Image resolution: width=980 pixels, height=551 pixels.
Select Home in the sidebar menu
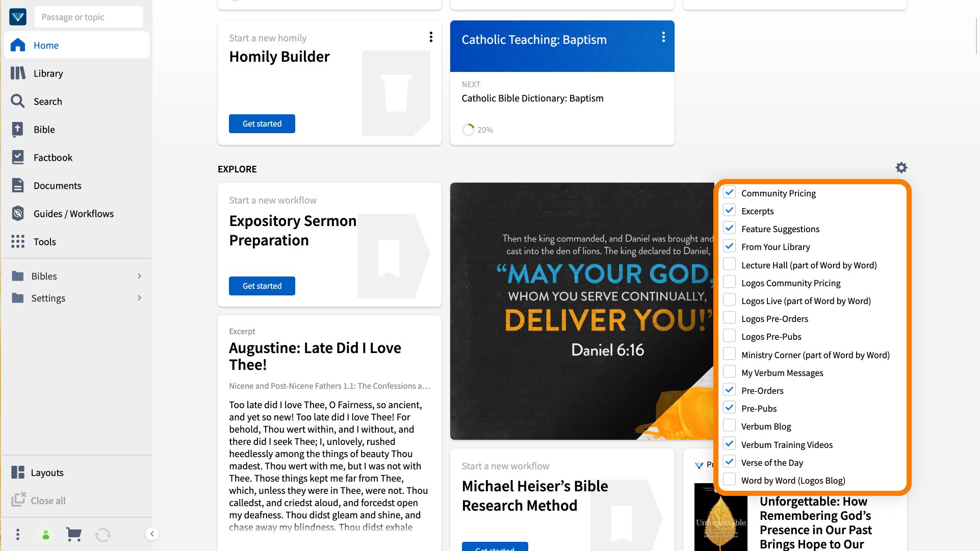tap(77, 45)
